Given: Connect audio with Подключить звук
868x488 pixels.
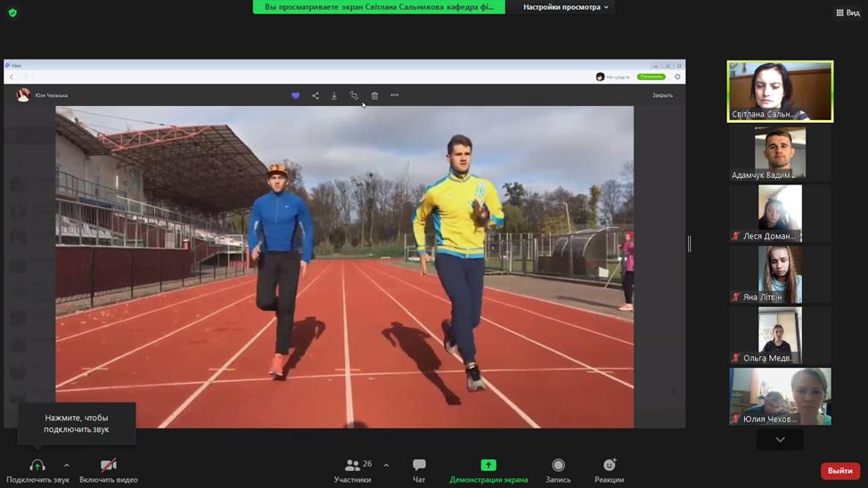Looking at the screenshot, I should coord(37,470).
